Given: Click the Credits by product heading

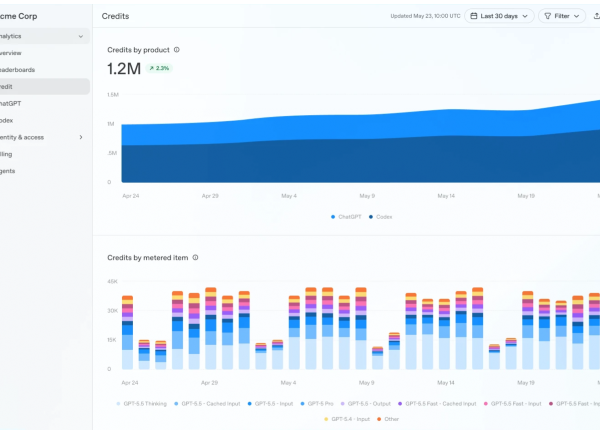Looking at the screenshot, I should pos(138,50).
